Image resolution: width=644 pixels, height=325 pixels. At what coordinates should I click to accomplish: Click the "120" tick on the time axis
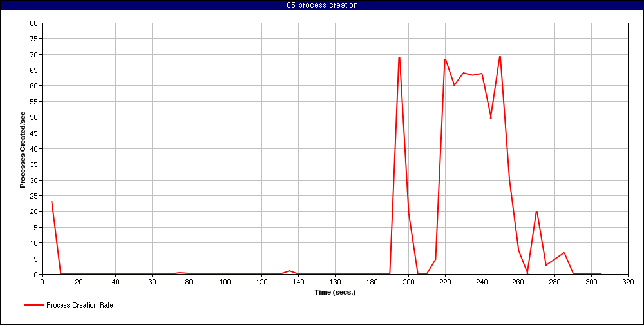[261, 282]
